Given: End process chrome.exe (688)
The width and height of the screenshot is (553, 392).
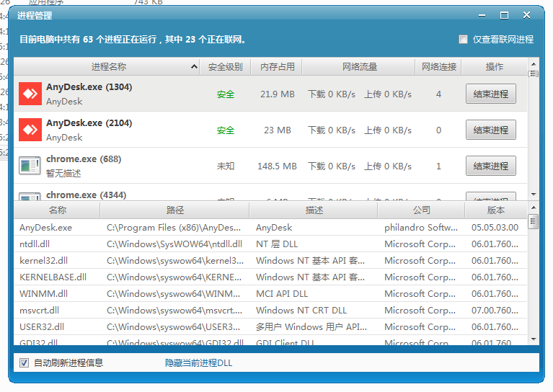Looking at the screenshot, I should tap(490, 166).
